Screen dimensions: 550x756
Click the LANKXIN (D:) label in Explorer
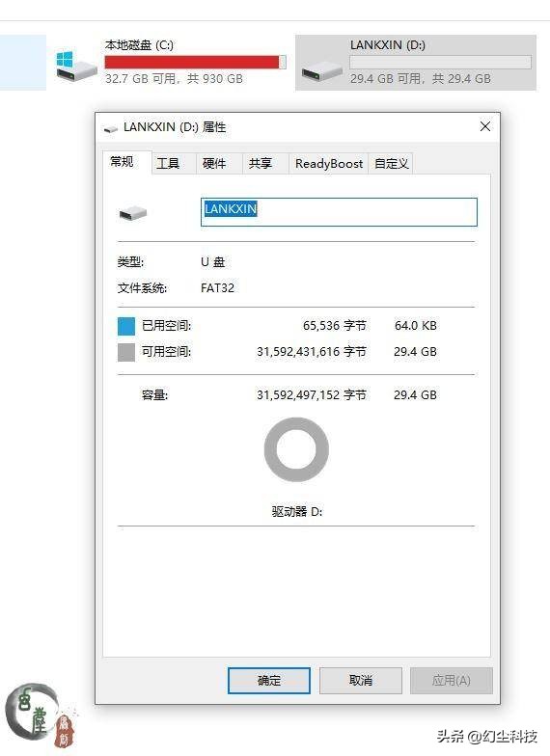[388, 45]
